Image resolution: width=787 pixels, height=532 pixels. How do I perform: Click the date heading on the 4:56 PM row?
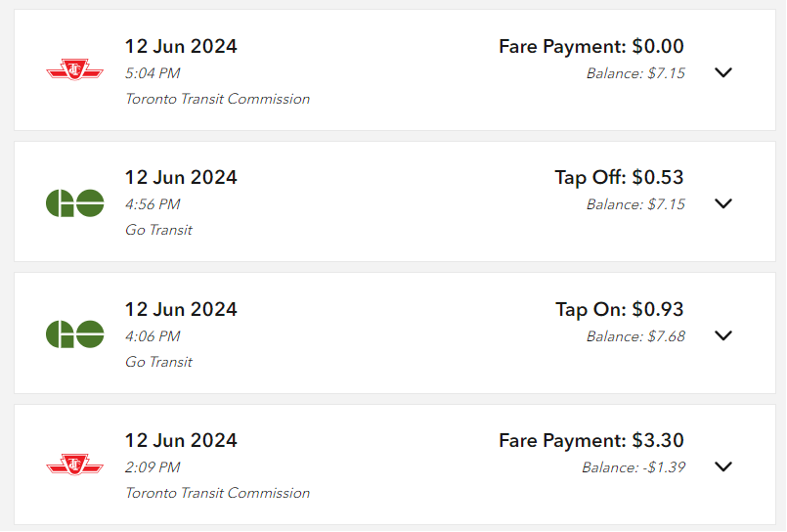(x=181, y=177)
